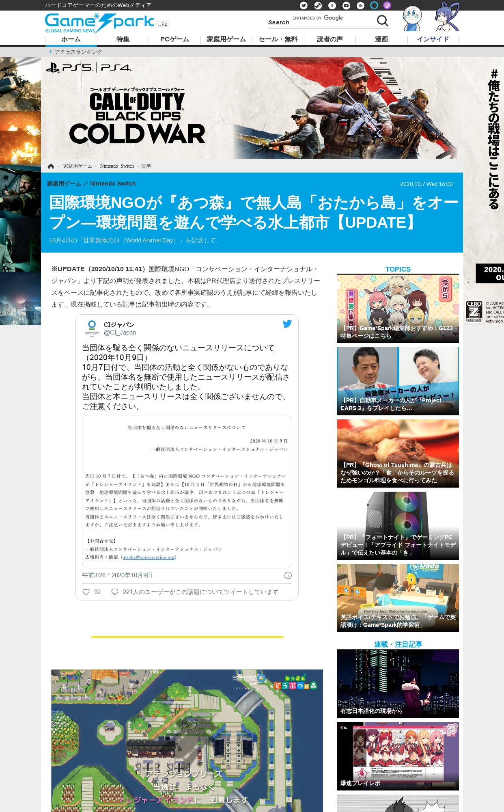The image size is (504, 812).
Task: Open Project CARS 3 PR topic thumbnail
Action: pos(398,381)
